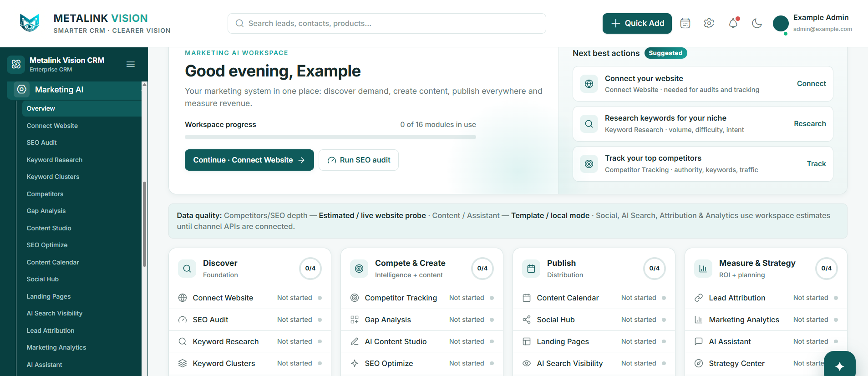Click search icon beside Research keywords

coord(589,124)
